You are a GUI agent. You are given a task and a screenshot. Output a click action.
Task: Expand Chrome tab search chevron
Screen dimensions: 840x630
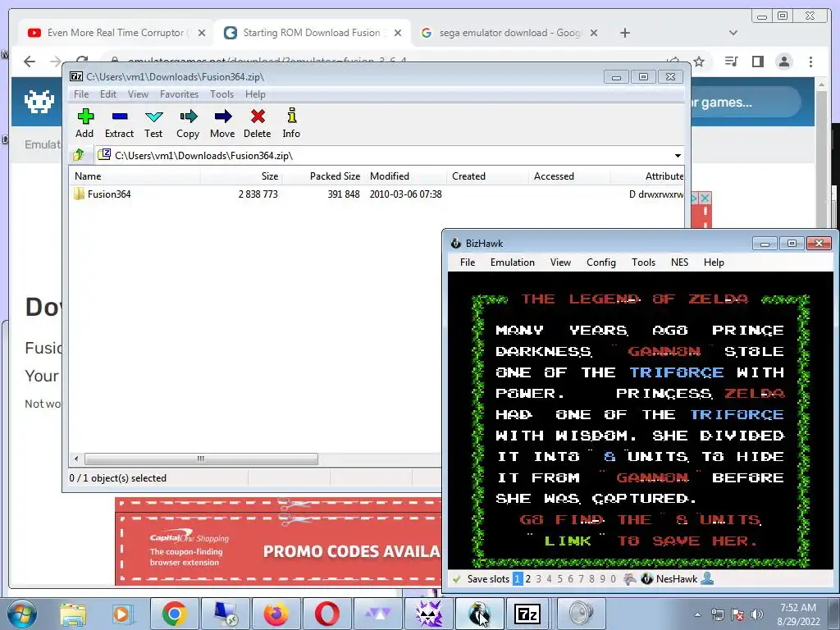[x=733, y=33]
